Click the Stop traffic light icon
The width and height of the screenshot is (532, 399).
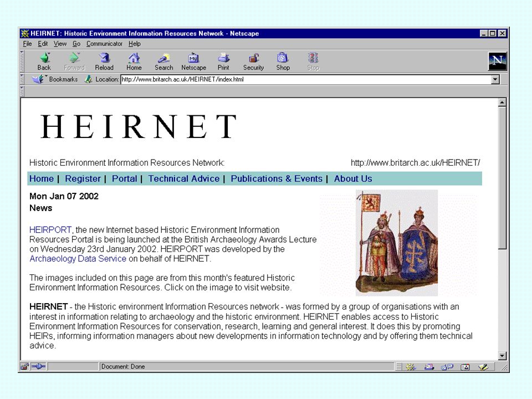point(313,62)
